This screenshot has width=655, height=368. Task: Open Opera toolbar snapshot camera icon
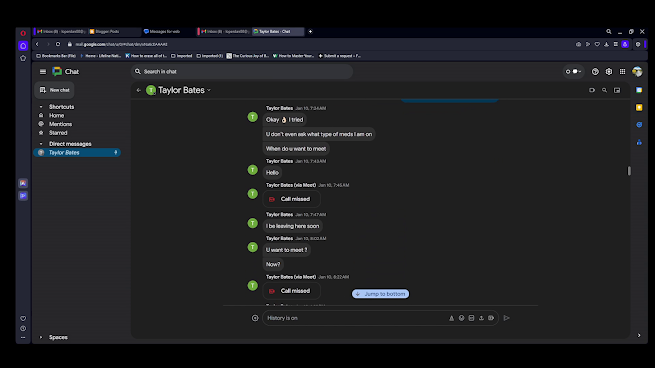(x=578, y=44)
